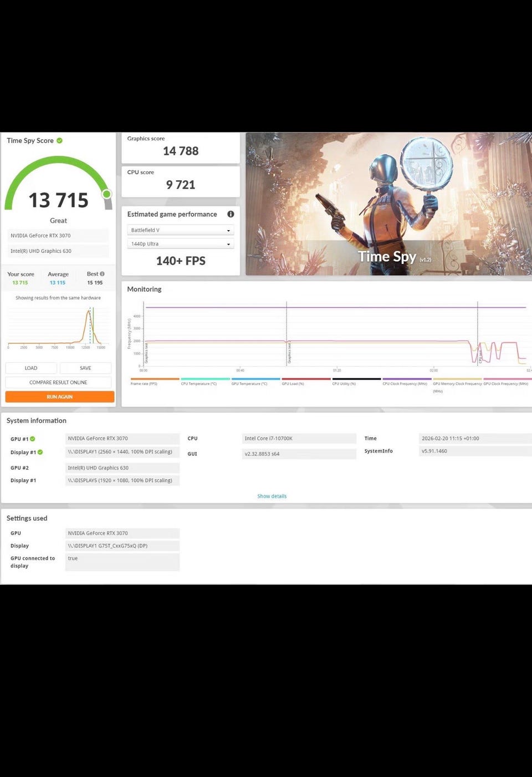Toggle the CPU Clock Frequency legend item
This screenshot has height=777, width=532.
(x=407, y=382)
